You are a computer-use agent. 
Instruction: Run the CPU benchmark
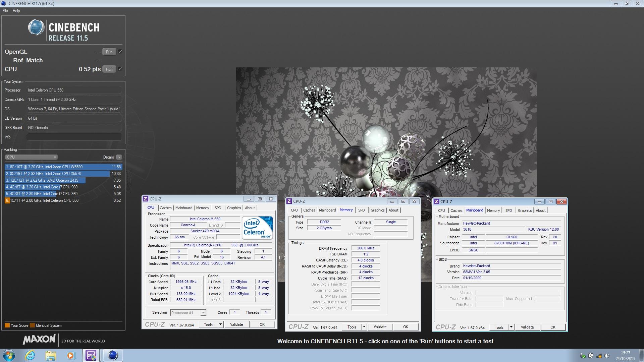point(109,69)
